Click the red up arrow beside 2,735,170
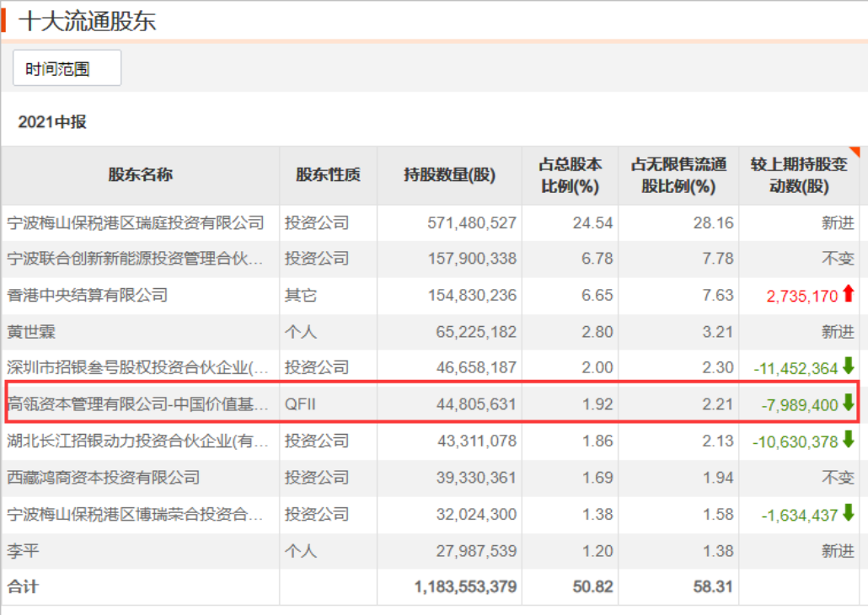 [848, 293]
